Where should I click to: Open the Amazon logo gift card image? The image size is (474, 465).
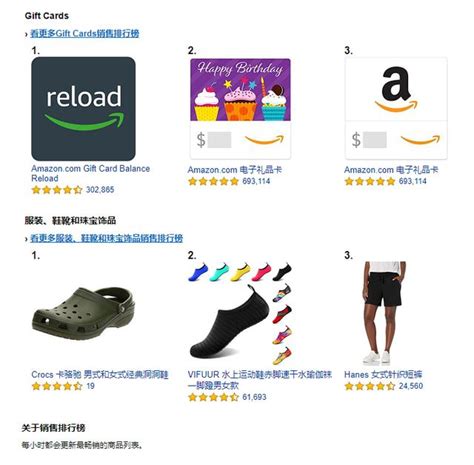click(396, 109)
